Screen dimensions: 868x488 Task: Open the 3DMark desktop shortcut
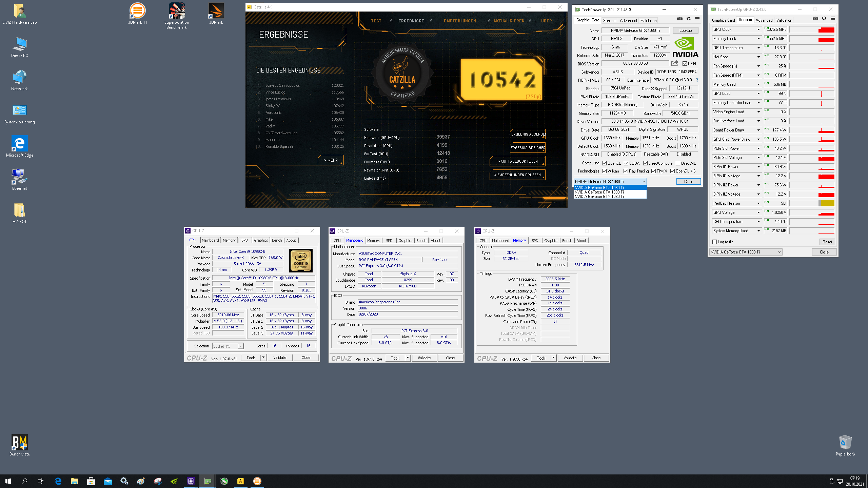click(216, 14)
